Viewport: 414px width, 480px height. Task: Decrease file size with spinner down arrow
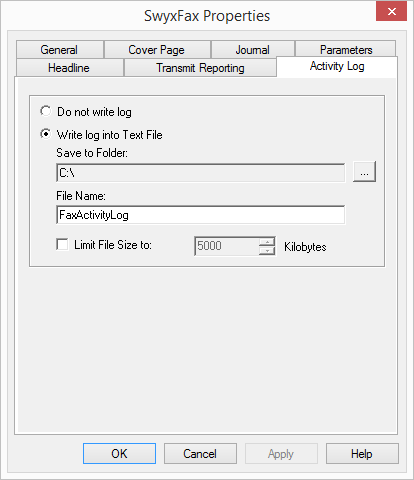267,251
